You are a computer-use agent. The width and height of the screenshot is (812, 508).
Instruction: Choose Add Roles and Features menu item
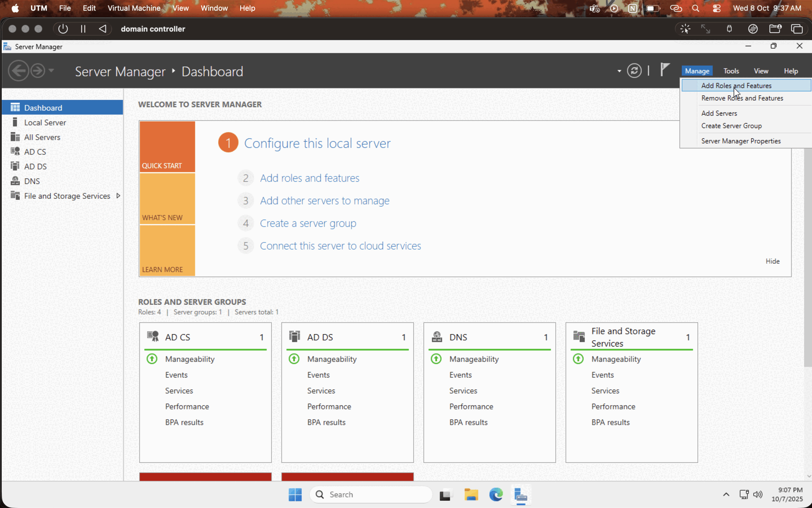click(736, 86)
